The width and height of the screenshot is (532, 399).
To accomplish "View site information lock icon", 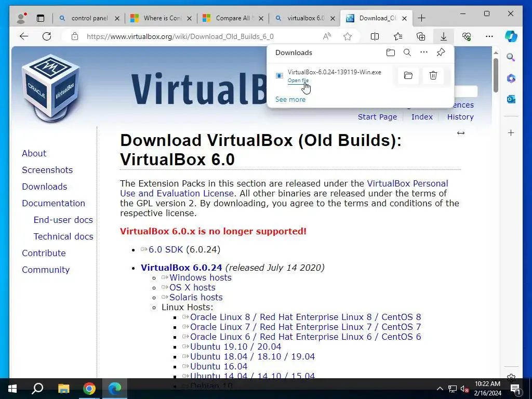I will point(75,36).
